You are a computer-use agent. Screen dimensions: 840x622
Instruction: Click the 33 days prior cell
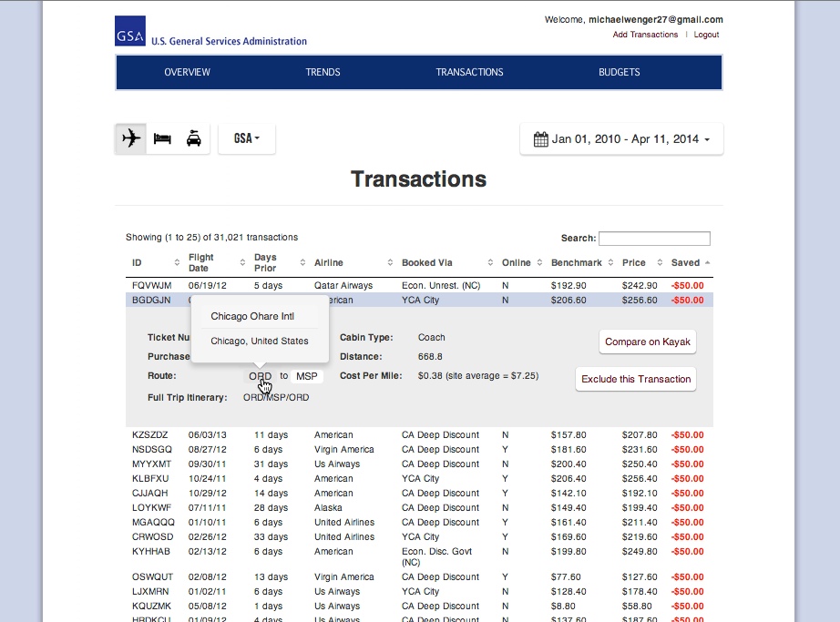[x=271, y=536]
